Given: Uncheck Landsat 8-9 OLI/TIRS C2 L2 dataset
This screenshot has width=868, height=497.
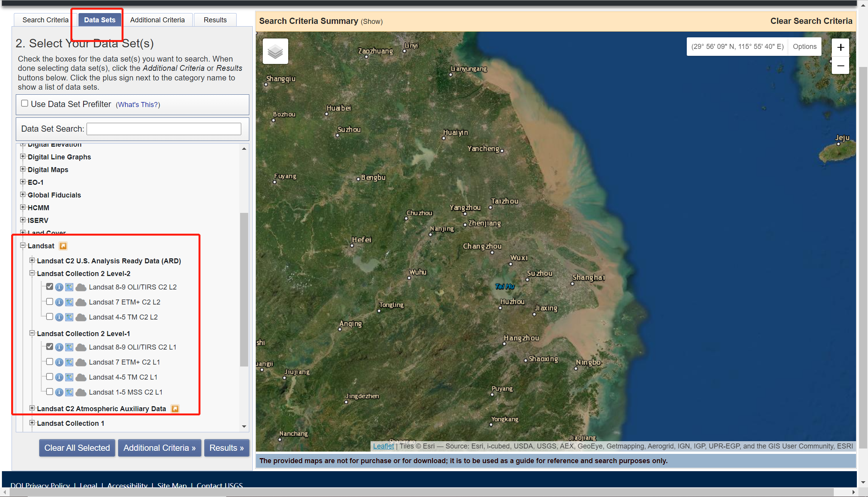Looking at the screenshot, I should [50, 287].
